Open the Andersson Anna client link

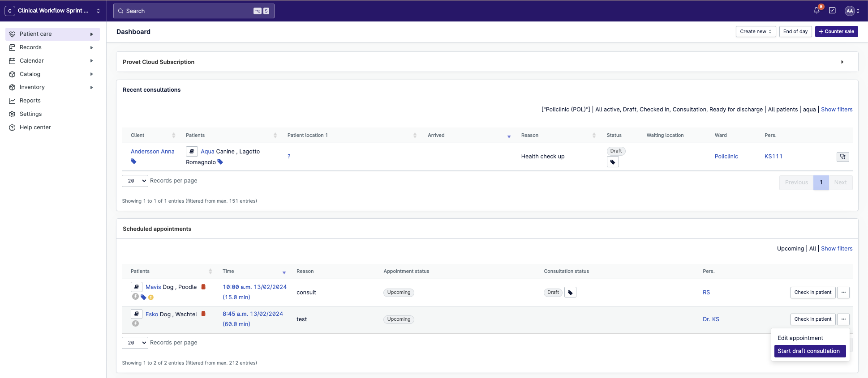click(x=153, y=152)
